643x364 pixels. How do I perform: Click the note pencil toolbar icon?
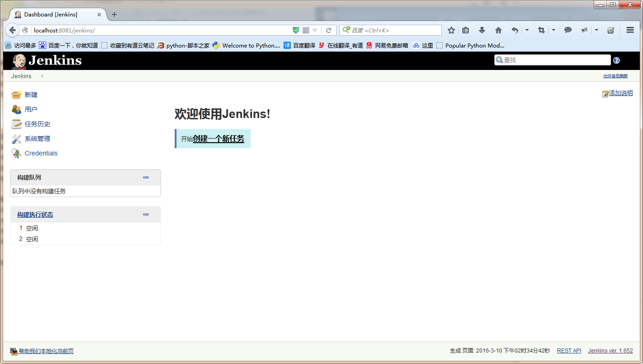click(611, 30)
